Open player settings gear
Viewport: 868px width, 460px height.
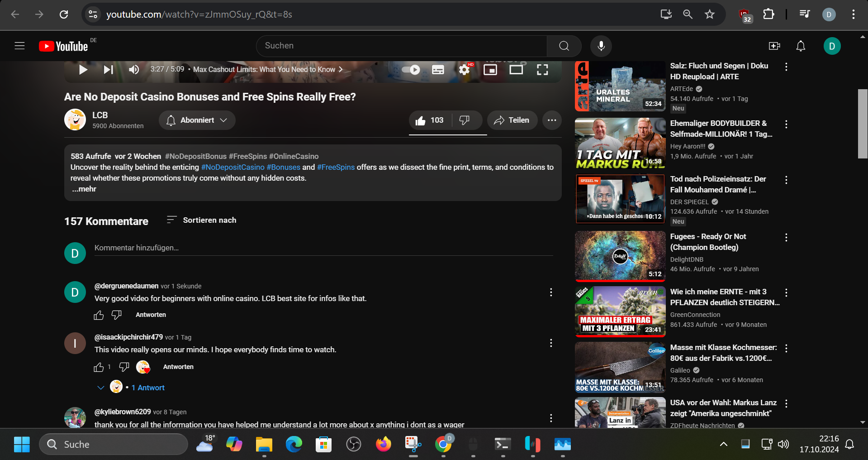click(x=464, y=70)
